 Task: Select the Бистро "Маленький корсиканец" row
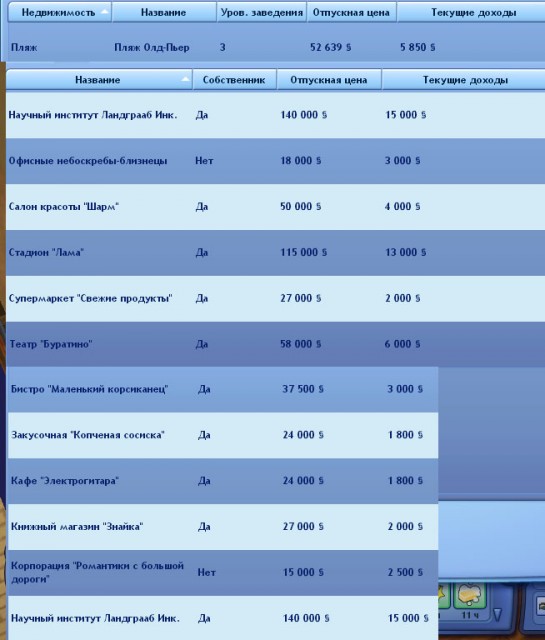pyautogui.click(x=223, y=389)
